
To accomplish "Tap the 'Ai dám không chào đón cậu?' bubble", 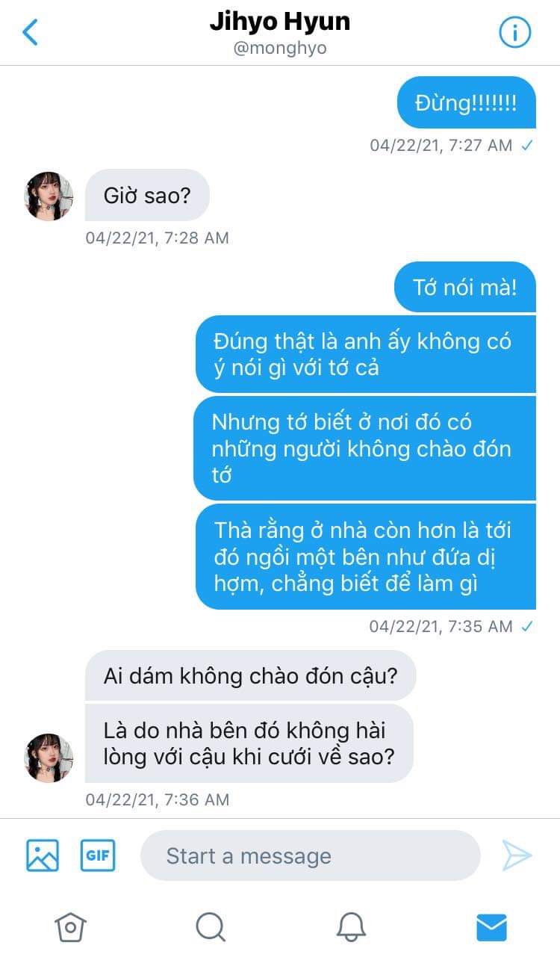I will pyautogui.click(x=250, y=676).
